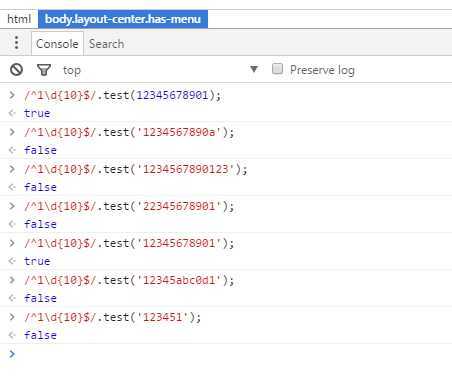This screenshot has height=376, width=452.
Task: Click the Preserve log label text
Action: click(x=322, y=70)
